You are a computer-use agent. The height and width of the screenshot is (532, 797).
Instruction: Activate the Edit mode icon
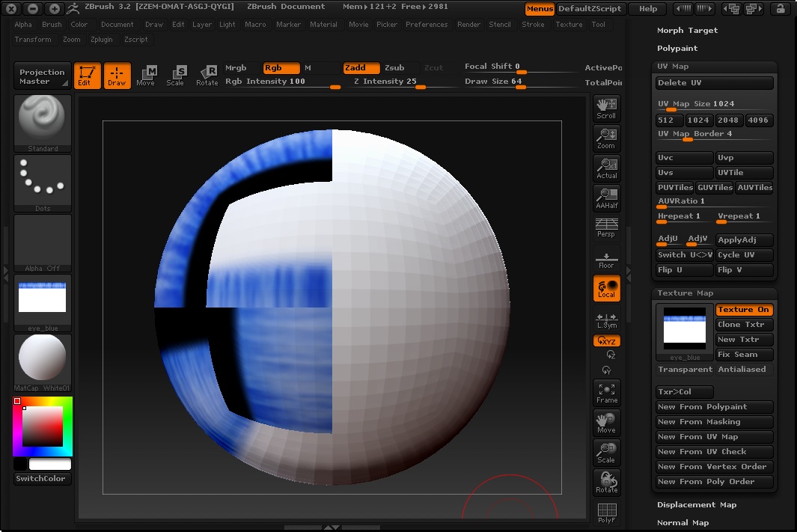pos(88,76)
